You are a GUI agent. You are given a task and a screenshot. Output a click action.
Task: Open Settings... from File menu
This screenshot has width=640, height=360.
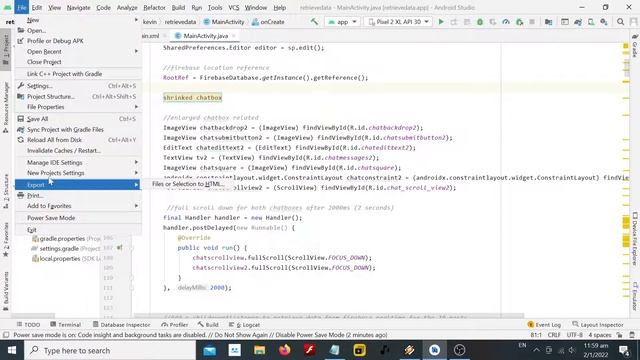point(78,86)
